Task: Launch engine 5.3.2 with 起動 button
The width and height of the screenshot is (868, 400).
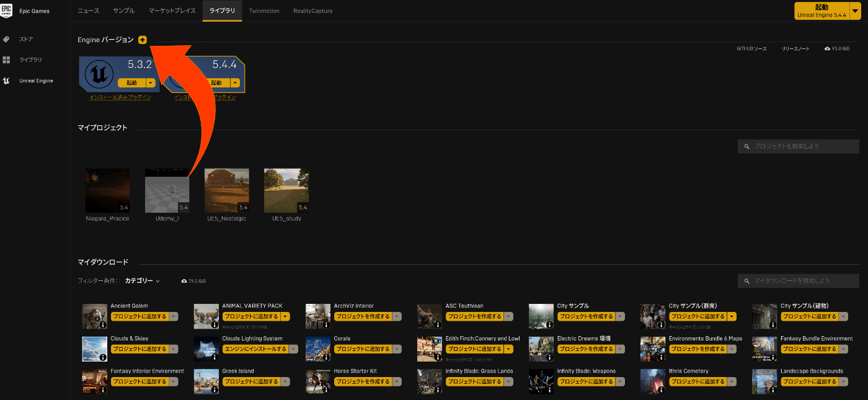Action: coord(131,82)
